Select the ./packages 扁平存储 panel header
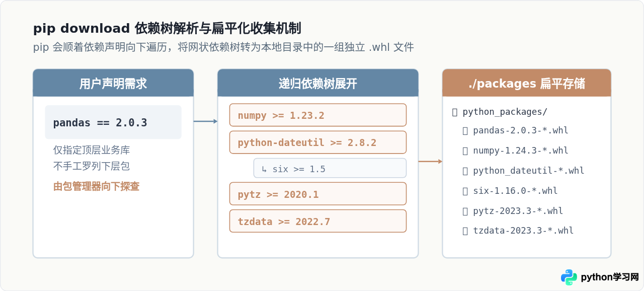This screenshot has height=291, width=644. point(527,83)
